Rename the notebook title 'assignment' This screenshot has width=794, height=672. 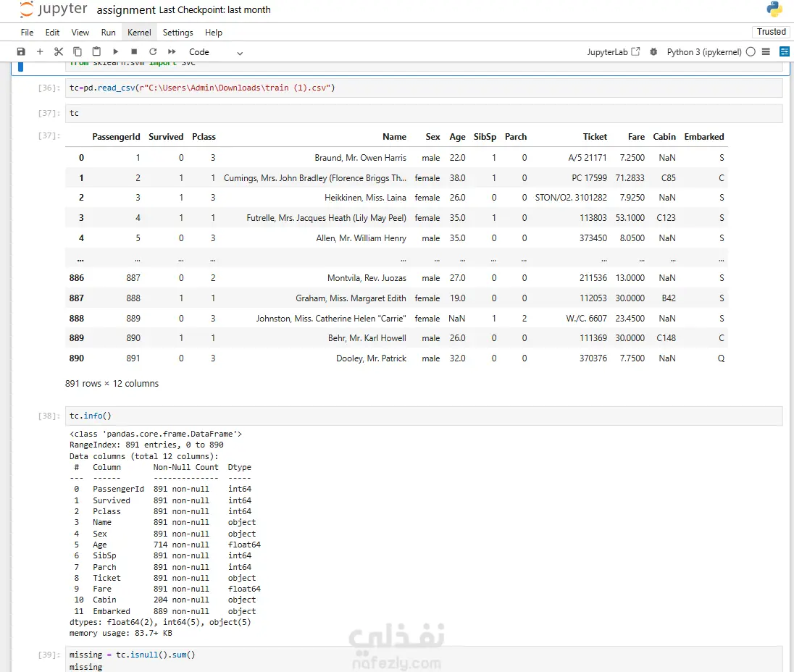[126, 9]
